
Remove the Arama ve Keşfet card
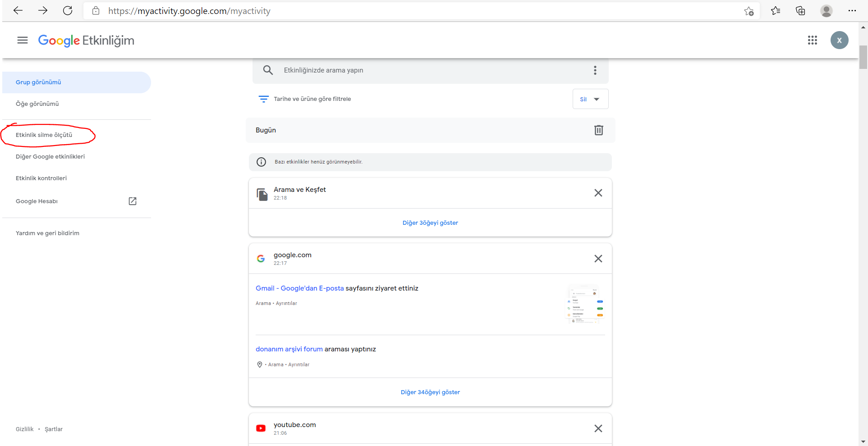pos(598,193)
